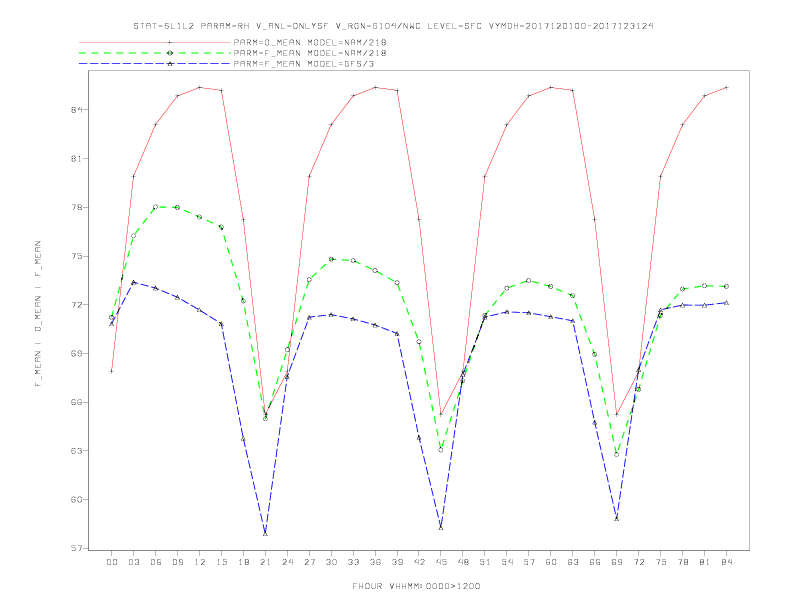Click the x-axis tick label 39
Viewport: 792px width, 612px height.
[398, 562]
